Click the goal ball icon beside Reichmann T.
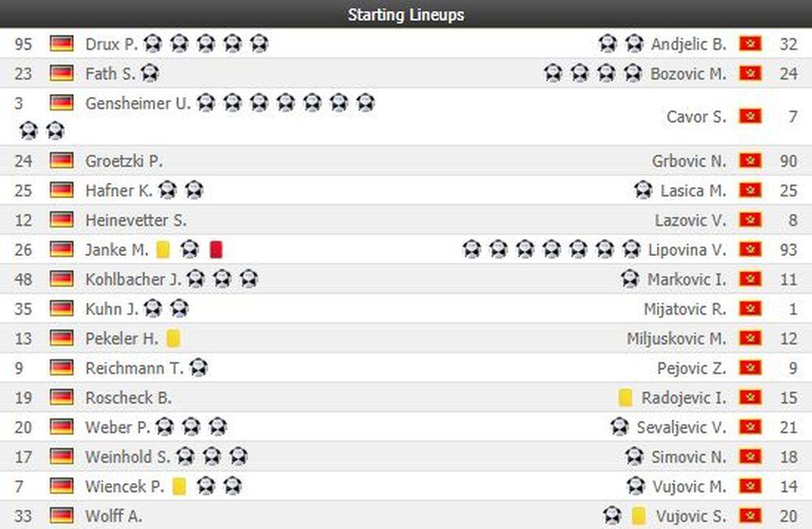812x529 pixels. 198,368
